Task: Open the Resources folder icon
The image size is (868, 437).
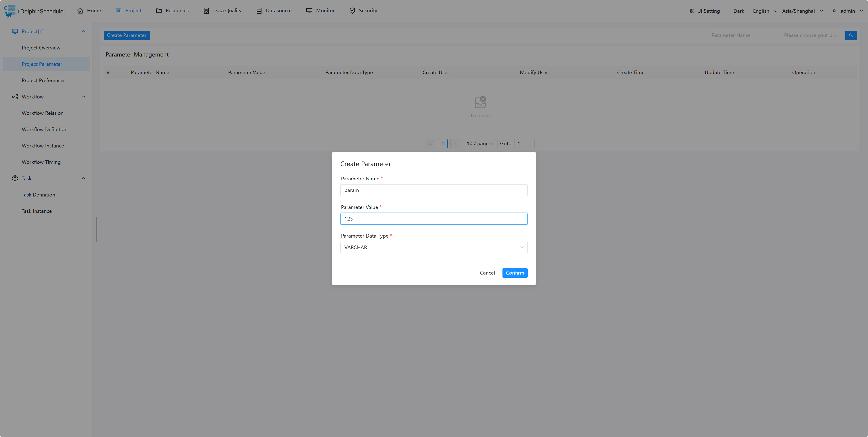Action: point(159,11)
